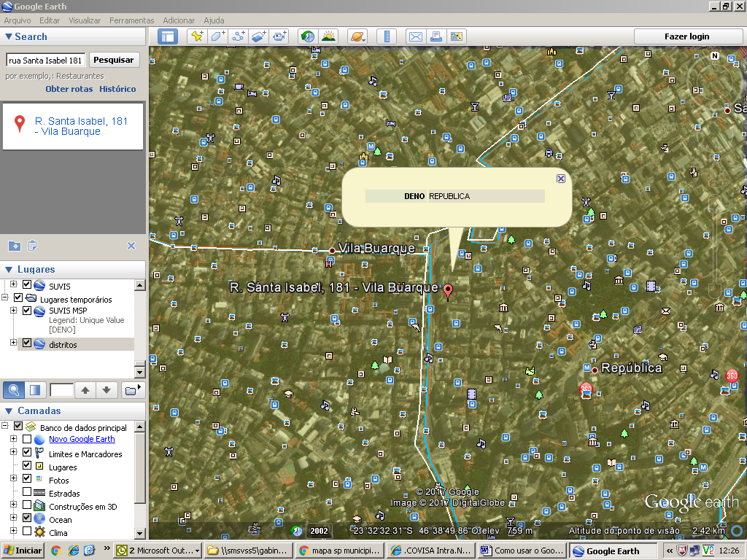Move selected place down arrow
This screenshot has width=747, height=560.
tap(107, 390)
